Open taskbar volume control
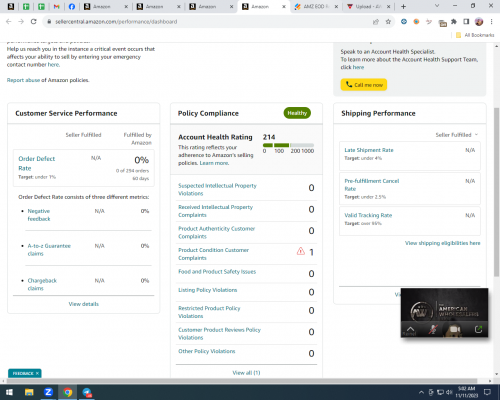 point(449,392)
